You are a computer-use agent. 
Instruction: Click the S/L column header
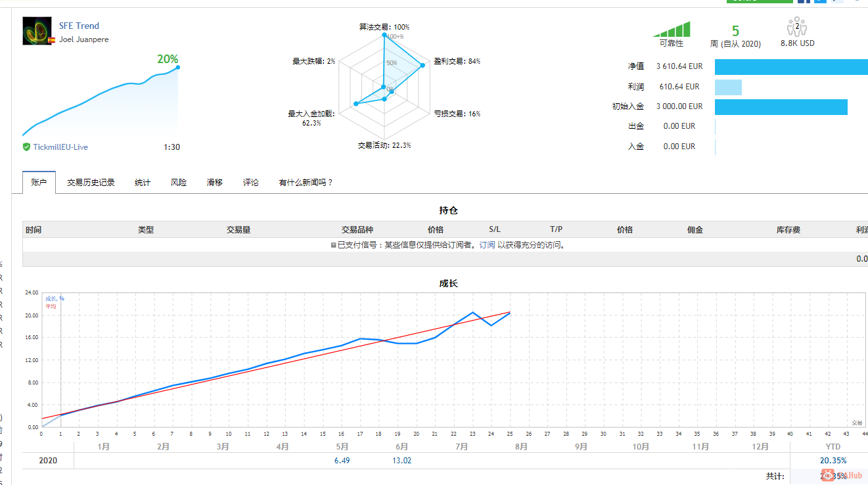(x=495, y=229)
